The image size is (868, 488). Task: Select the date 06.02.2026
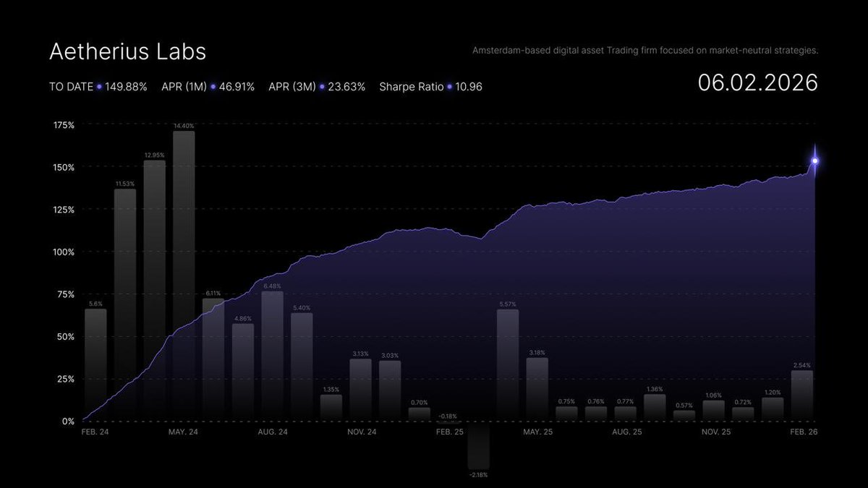(758, 82)
